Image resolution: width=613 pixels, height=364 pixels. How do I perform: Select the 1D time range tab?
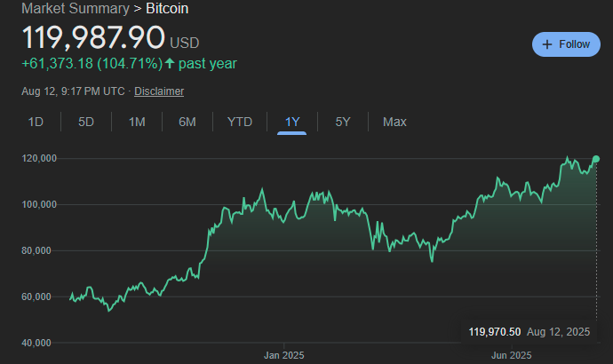pos(36,122)
